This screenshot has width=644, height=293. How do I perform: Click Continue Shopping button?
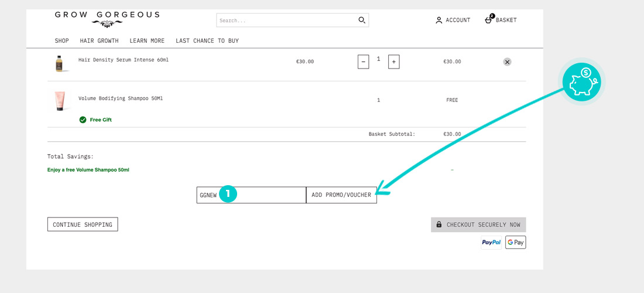(83, 224)
